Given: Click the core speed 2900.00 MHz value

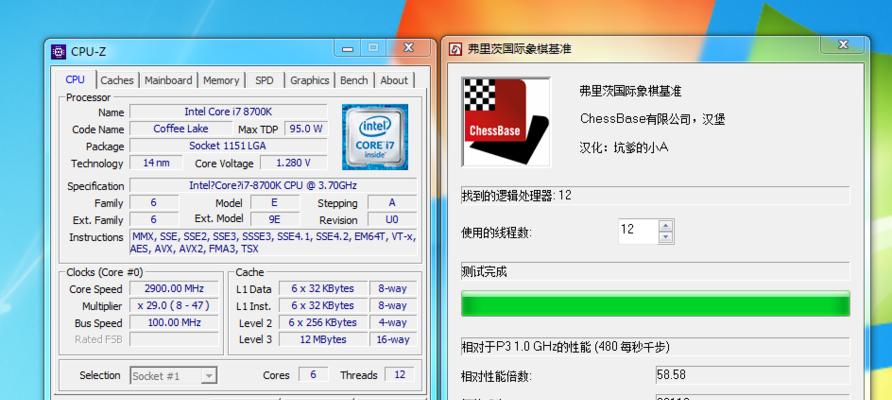Looking at the screenshot, I should (174, 288).
